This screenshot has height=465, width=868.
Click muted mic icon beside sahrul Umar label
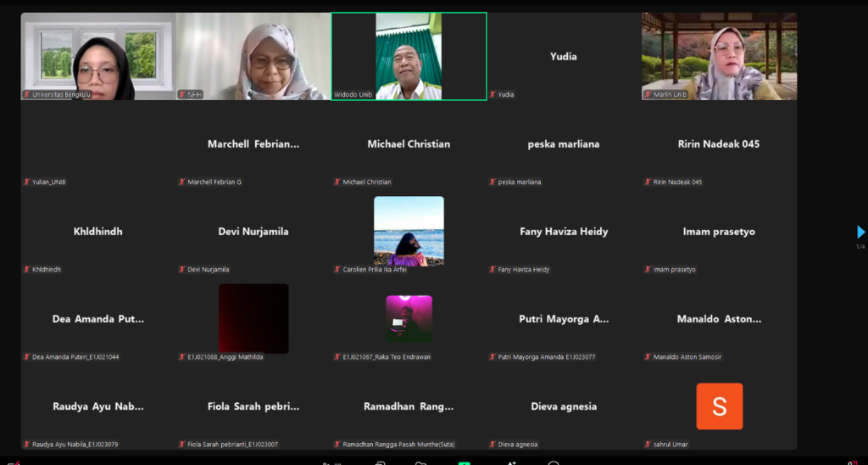(x=648, y=445)
